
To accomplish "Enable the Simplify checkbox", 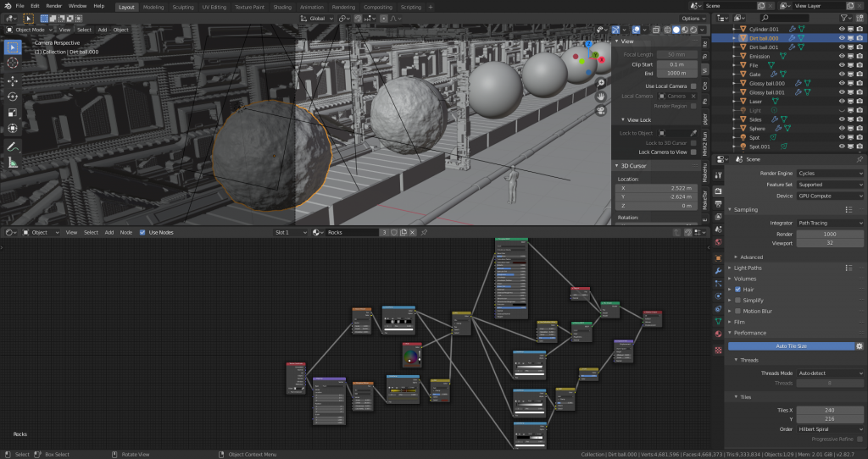I will coord(737,300).
